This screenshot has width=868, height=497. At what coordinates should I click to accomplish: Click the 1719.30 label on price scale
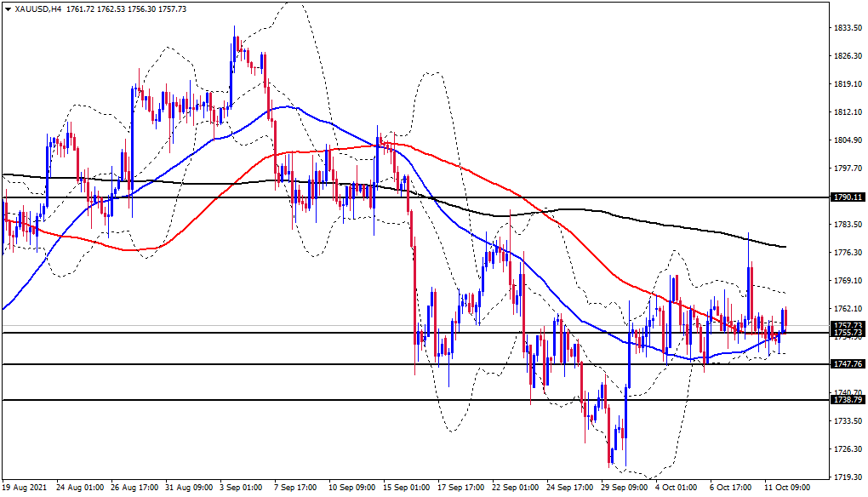848,477
